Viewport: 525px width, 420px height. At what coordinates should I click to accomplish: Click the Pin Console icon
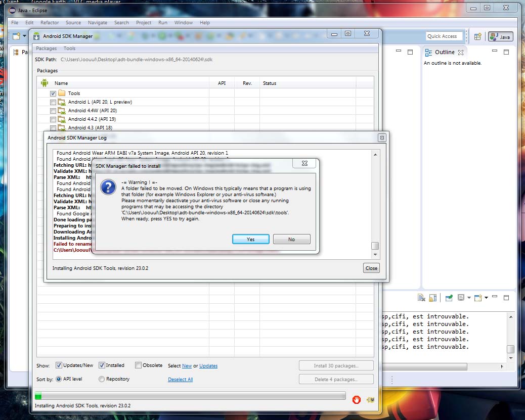pos(449,298)
